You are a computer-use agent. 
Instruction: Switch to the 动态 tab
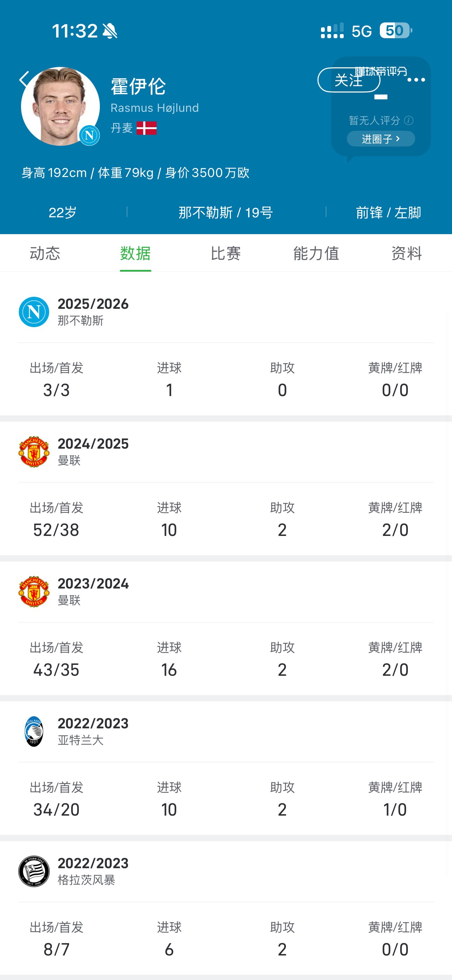point(45,253)
